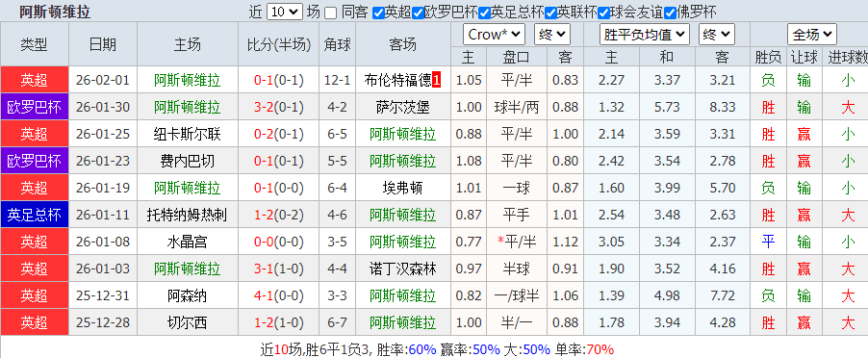Click away team 埃弗顿
This screenshot has height=358, width=868.
(403, 188)
